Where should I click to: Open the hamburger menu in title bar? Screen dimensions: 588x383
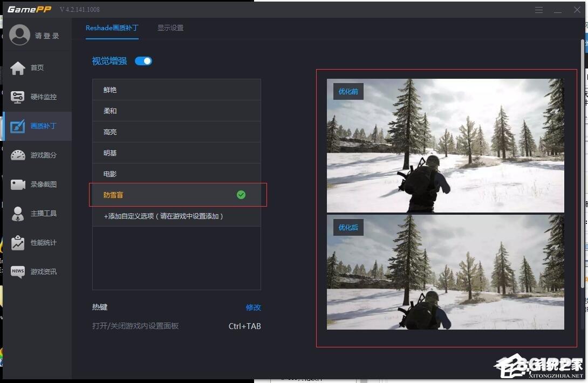(539, 10)
